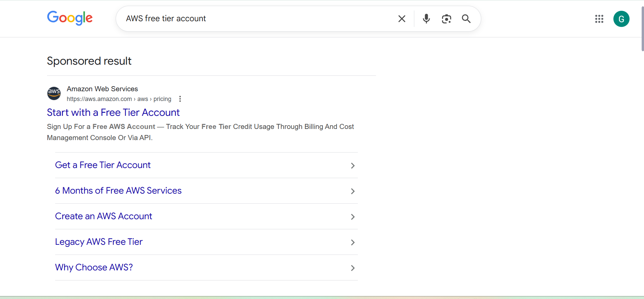Click the https://aws.amazon.com › aws › pricing URL
This screenshot has height=299, width=644.
point(119,99)
